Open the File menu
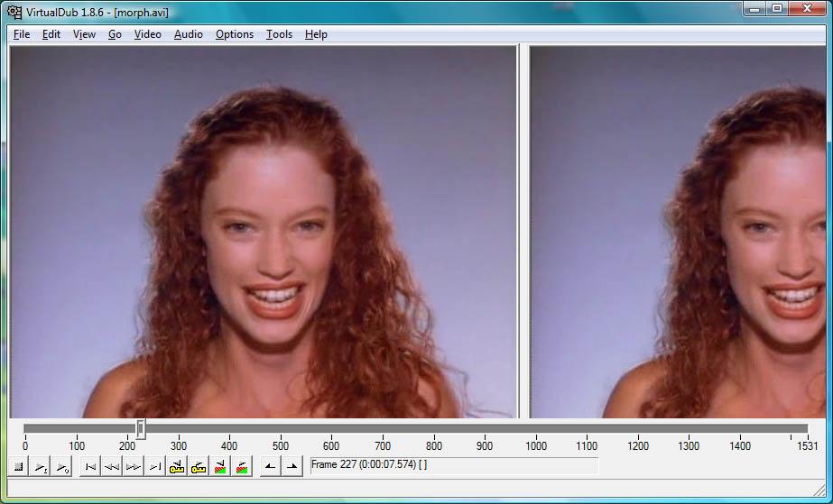Image resolution: width=833 pixels, height=504 pixels. point(22,34)
